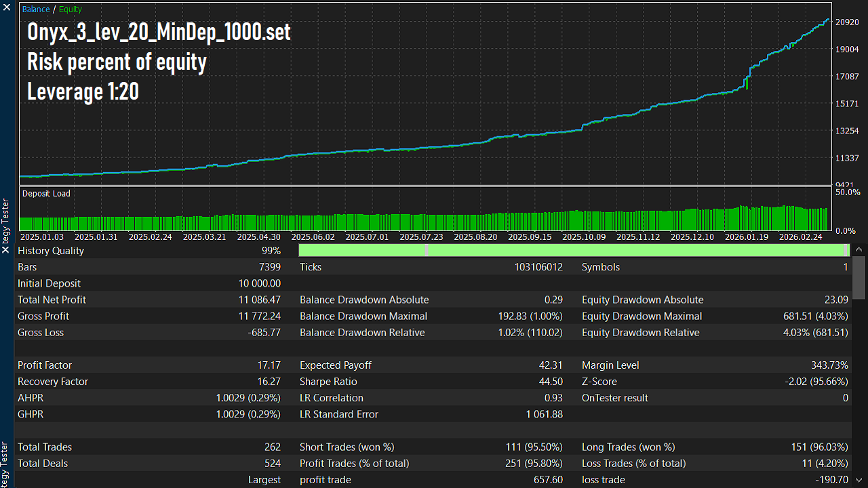
Task: Click the Total Net Profit label
Action: click(52, 300)
